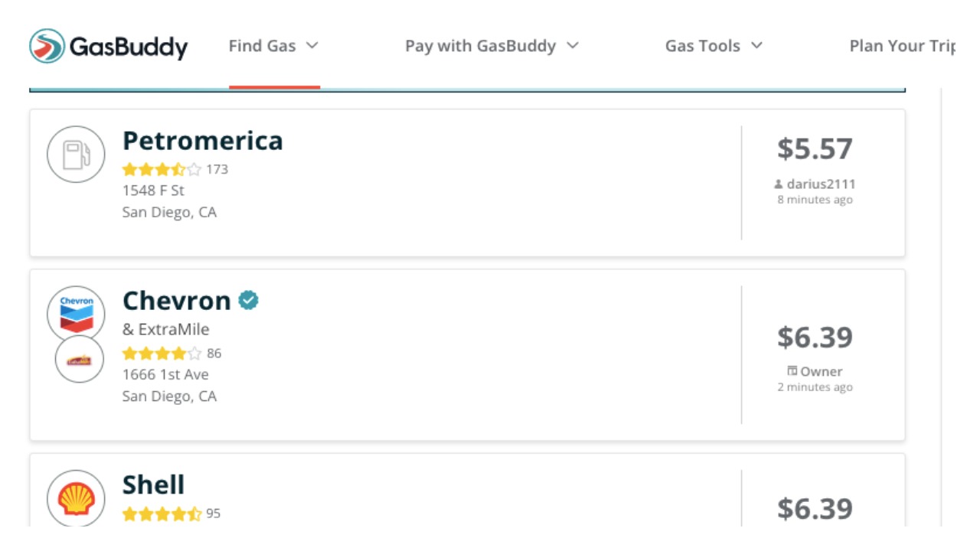Expand the Find Gas dropdown chevron

[312, 46]
